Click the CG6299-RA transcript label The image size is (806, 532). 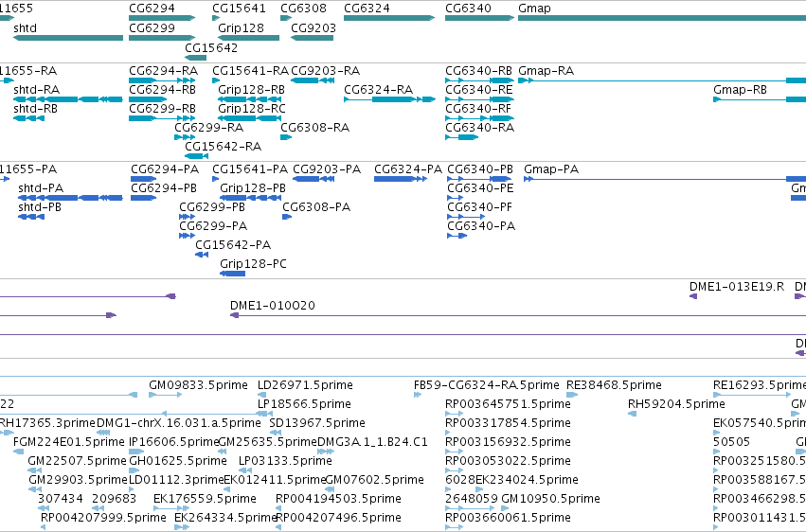208,128
